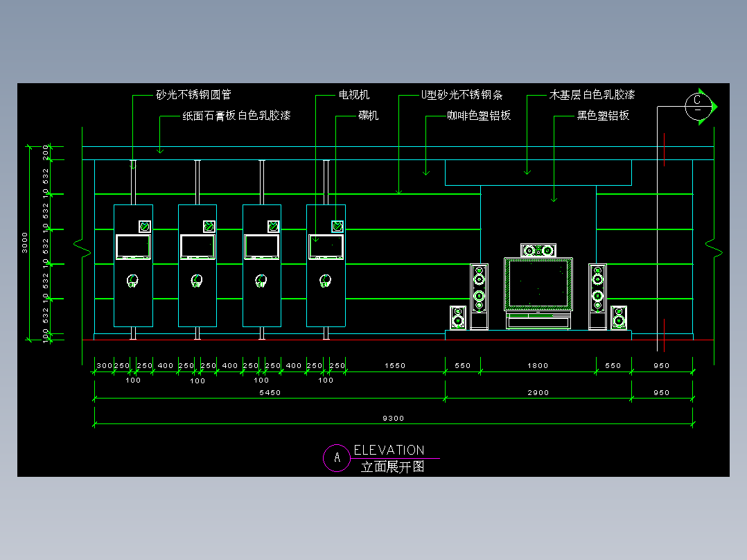Image resolution: width=747 pixels, height=560 pixels.
Task: Select the 碟机 annotation label
Action: pos(368,115)
